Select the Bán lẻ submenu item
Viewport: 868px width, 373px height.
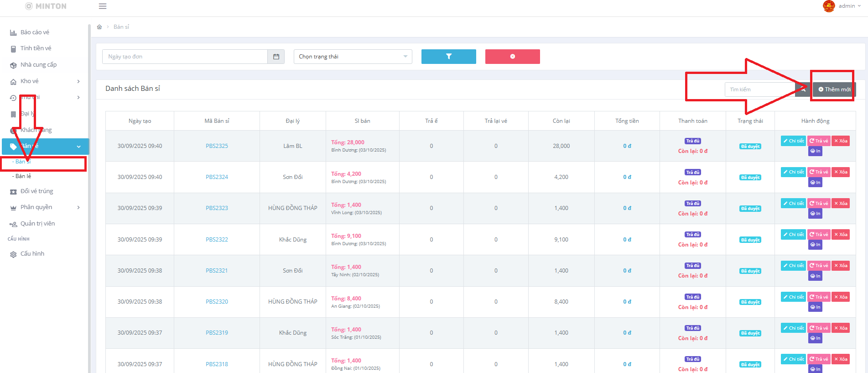tap(23, 176)
